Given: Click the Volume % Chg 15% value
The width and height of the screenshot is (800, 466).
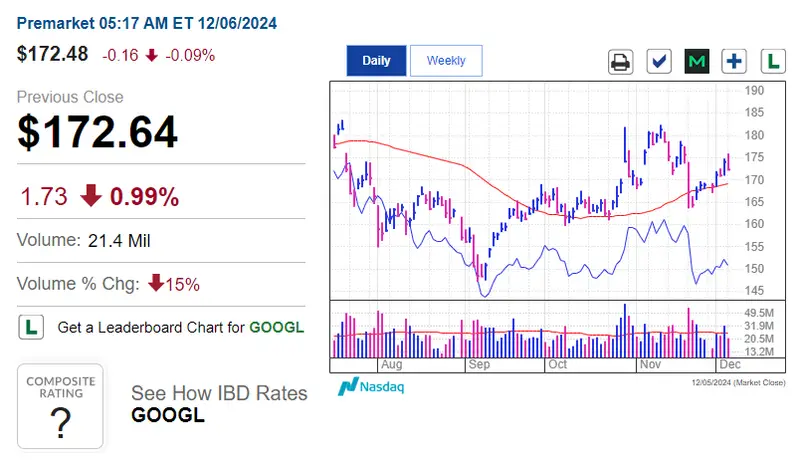Looking at the screenshot, I should click(x=174, y=284).
